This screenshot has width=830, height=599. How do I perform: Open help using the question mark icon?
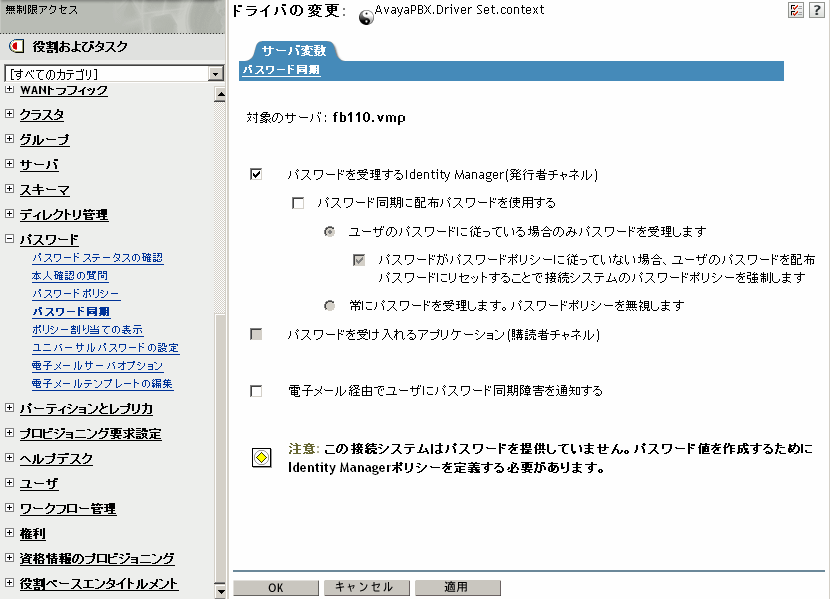818,9
